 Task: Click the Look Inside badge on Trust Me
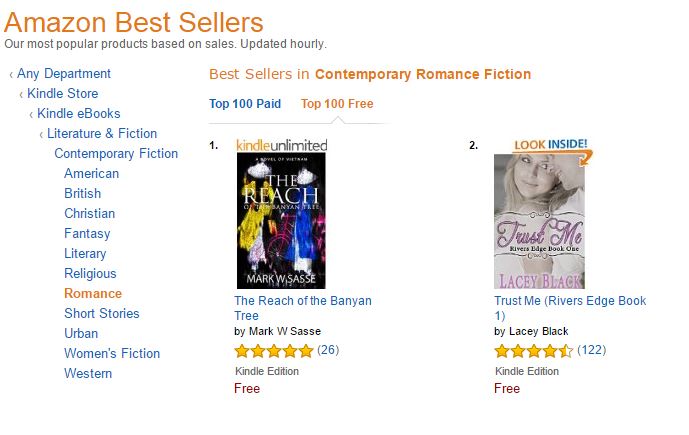(x=550, y=146)
